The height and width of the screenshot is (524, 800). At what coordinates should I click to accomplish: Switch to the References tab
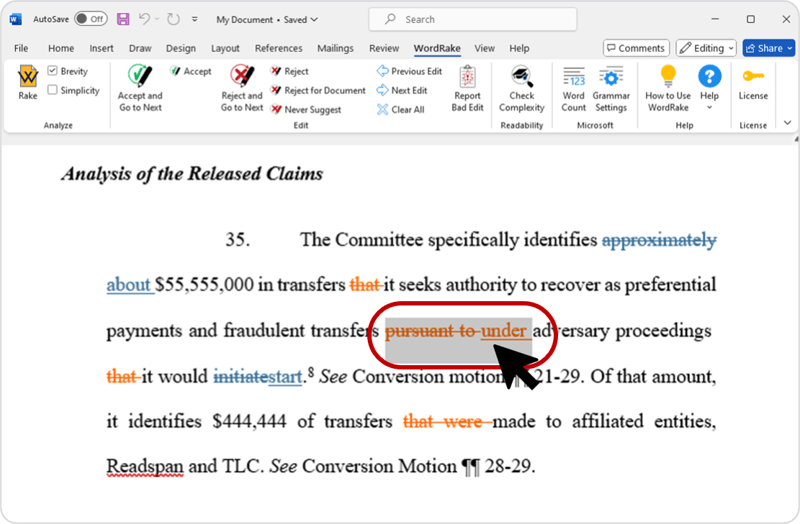(x=278, y=48)
